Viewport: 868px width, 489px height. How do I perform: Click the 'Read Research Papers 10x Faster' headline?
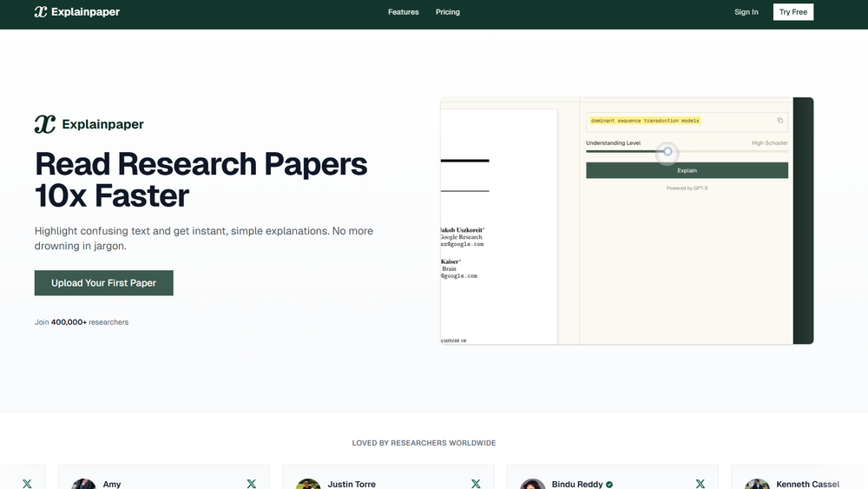pos(201,180)
